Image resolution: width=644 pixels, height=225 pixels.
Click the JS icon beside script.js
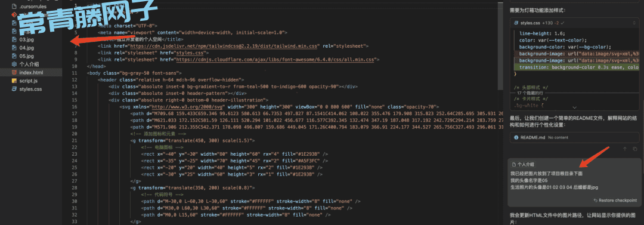[x=14, y=81]
